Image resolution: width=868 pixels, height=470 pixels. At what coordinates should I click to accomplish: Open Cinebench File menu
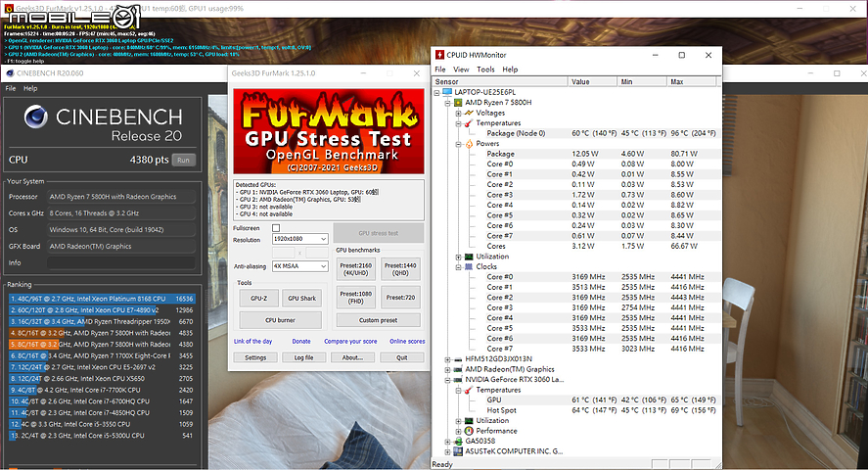point(11,88)
